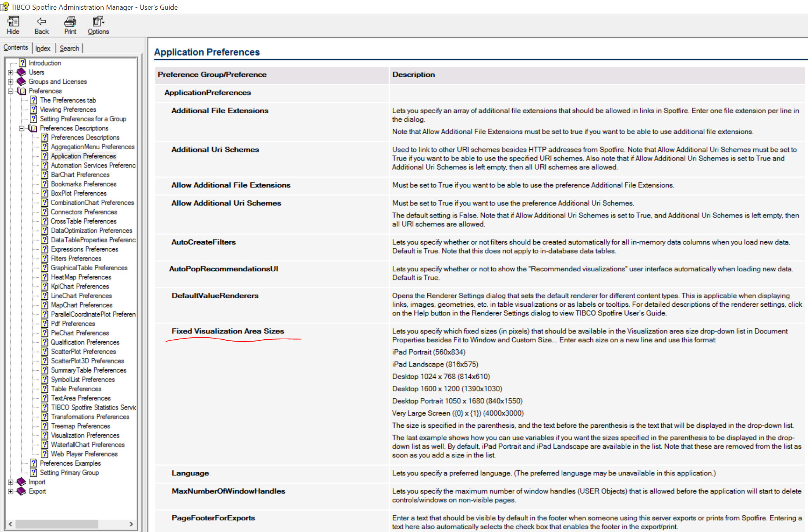The width and height of the screenshot is (808, 532).
Task: Switch to the Index tab
Action: click(43, 48)
